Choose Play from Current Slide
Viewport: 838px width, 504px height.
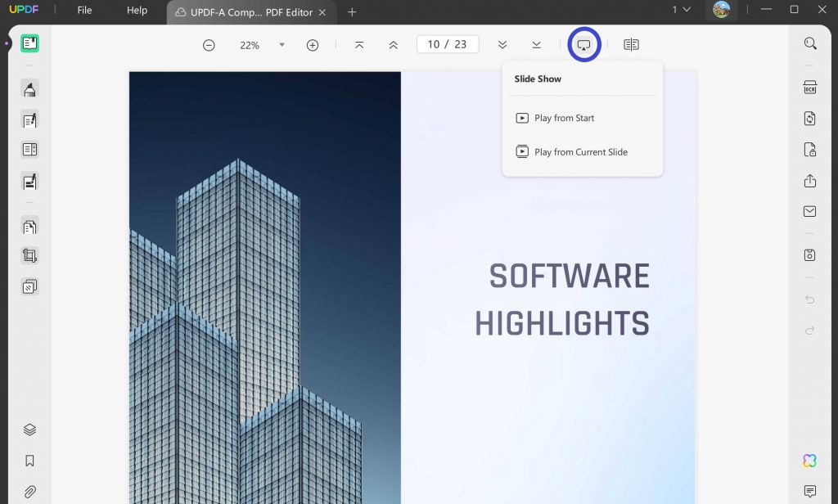581,151
